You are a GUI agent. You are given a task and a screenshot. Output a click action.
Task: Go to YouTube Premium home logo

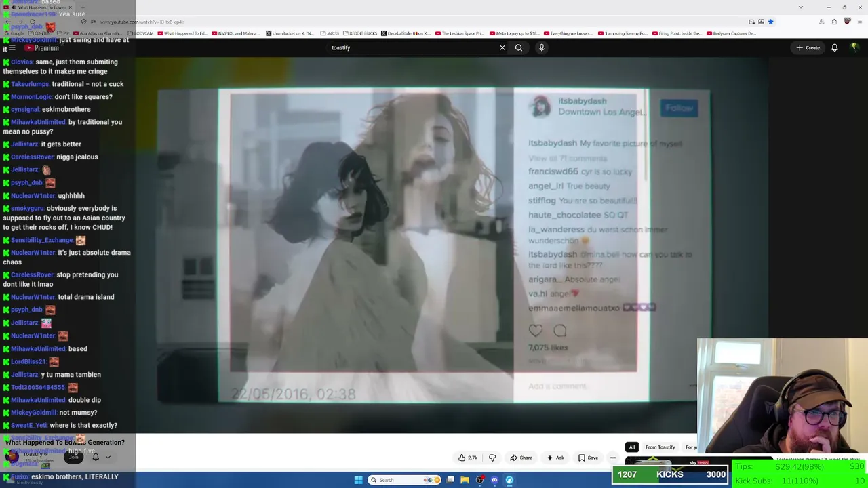coord(42,48)
